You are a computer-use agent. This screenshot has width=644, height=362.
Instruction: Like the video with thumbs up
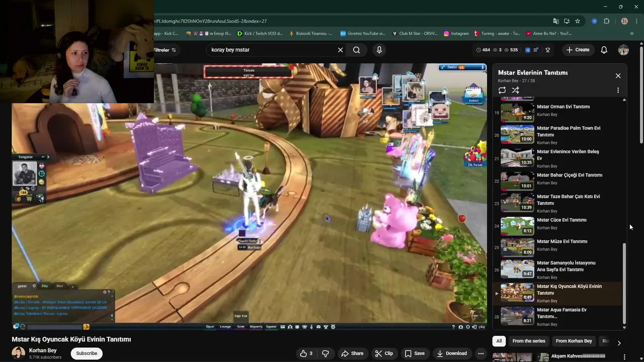point(306,353)
